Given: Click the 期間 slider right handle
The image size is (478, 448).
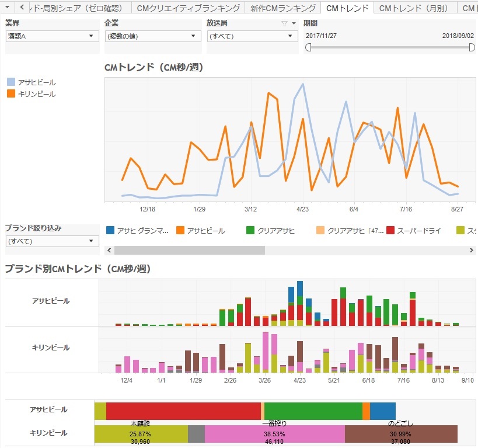Looking at the screenshot, I should [472, 47].
